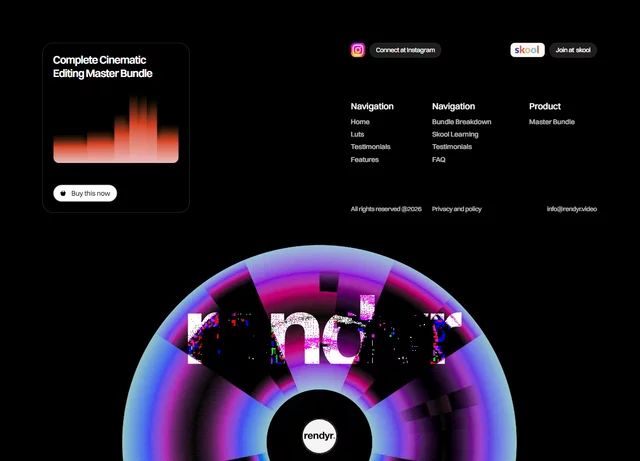The width and height of the screenshot is (640, 461).
Task: Open the Privacy and policy link
Action: [x=457, y=209]
